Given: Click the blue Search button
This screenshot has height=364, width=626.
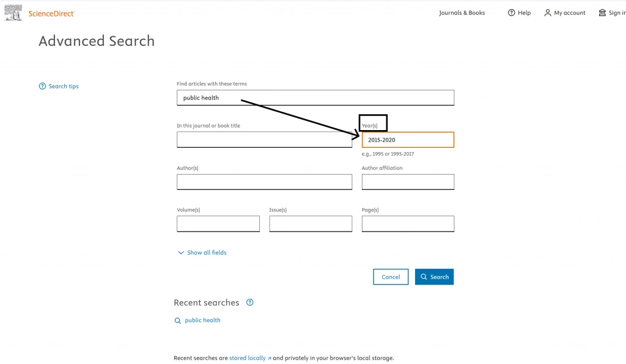Looking at the screenshot, I should click(x=435, y=277).
